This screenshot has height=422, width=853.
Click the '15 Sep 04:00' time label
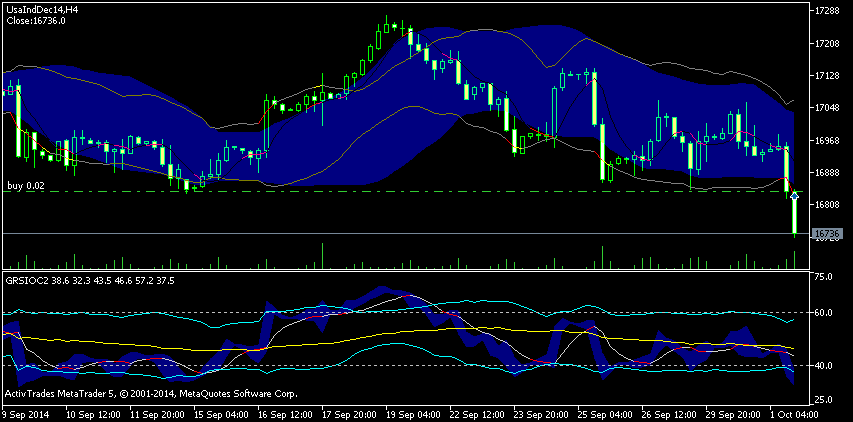221,414
